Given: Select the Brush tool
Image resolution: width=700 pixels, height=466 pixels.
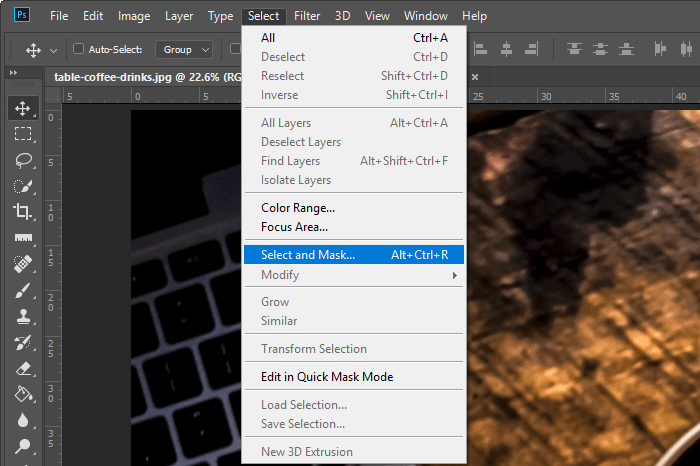Looking at the screenshot, I should (23, 291).
